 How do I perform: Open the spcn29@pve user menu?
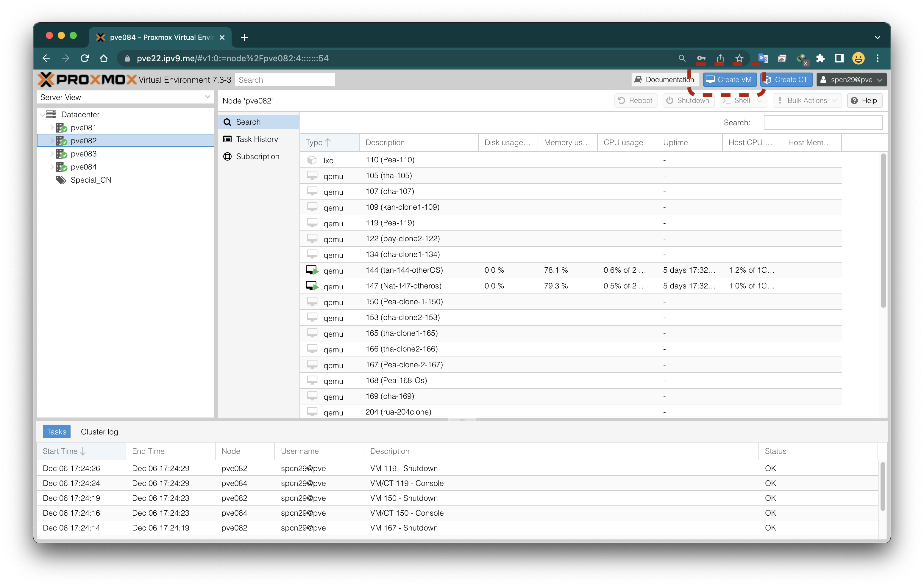(x=851, y=79)
